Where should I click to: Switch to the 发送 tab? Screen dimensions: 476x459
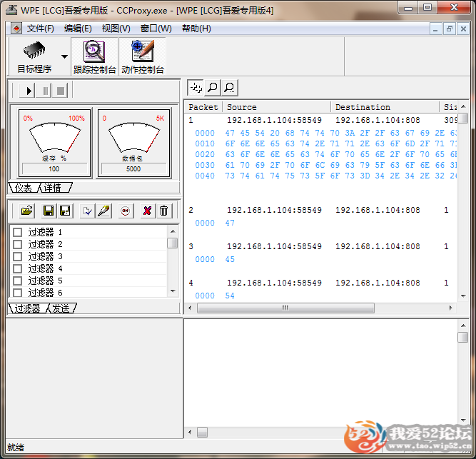[x=61, y=308]
